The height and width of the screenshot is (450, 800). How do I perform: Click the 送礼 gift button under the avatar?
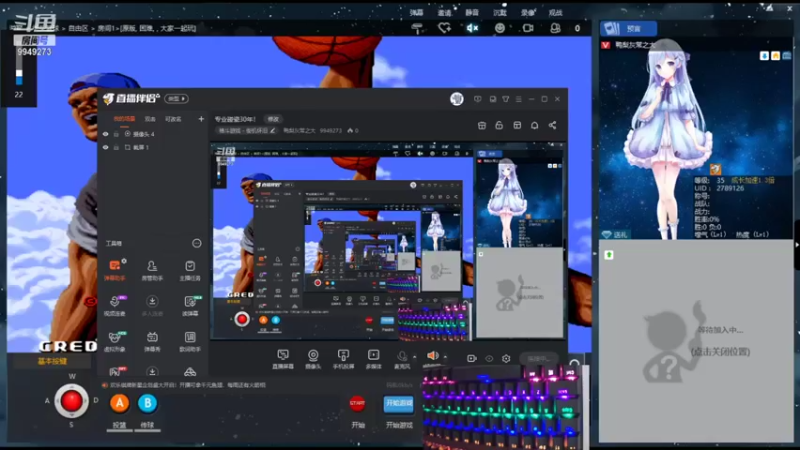pos(616,235)
